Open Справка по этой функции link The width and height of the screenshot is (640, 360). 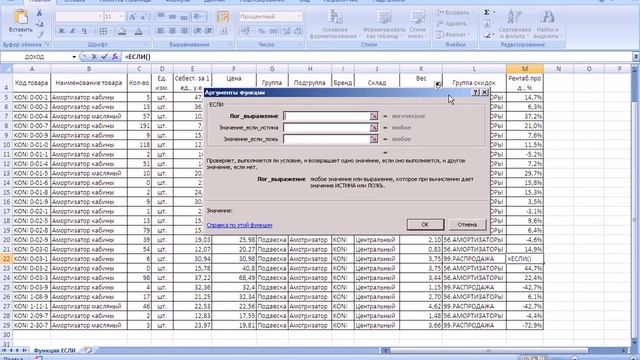[239, 225]
